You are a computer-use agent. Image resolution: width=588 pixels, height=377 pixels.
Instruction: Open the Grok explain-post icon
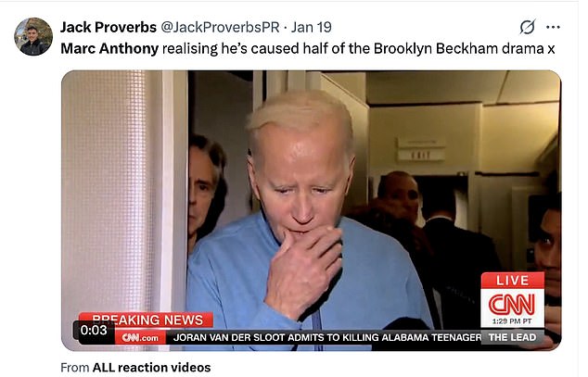point(527,27)
